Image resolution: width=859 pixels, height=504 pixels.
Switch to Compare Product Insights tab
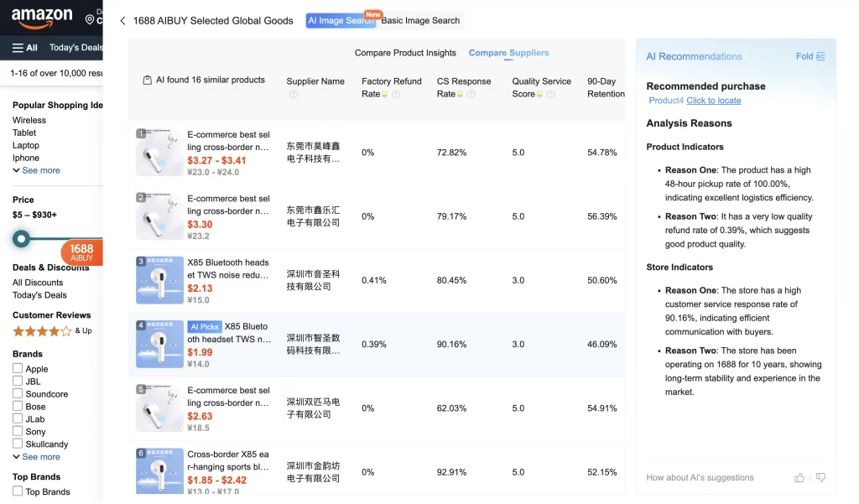click(x=405, y=53)
